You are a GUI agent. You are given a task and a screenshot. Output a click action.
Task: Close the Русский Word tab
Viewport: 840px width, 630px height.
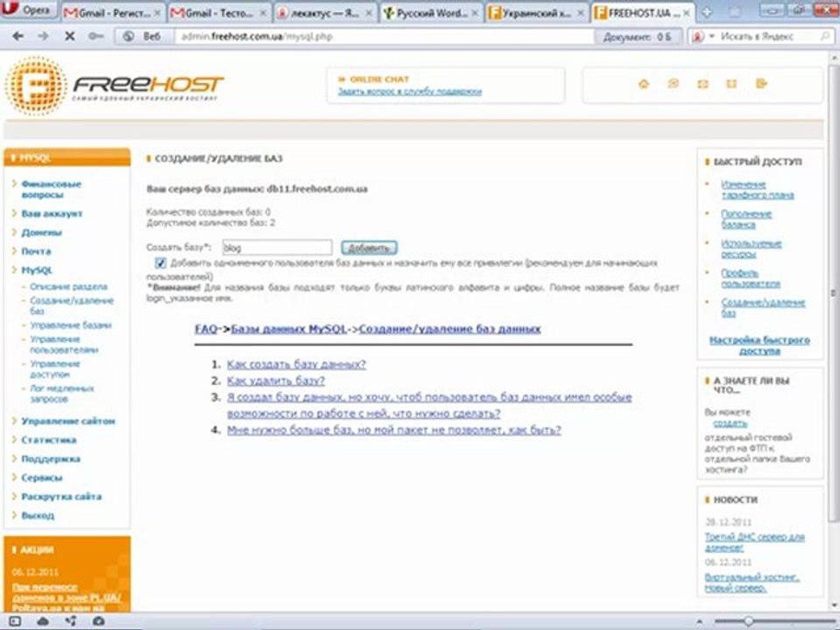pyautogui.click(x=474, y=13)
